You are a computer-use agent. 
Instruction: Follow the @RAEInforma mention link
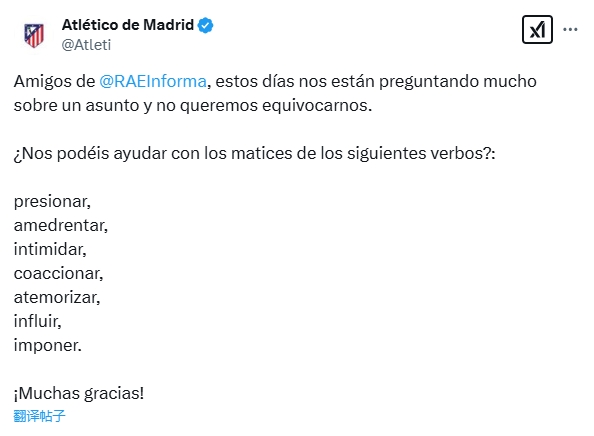153,81
